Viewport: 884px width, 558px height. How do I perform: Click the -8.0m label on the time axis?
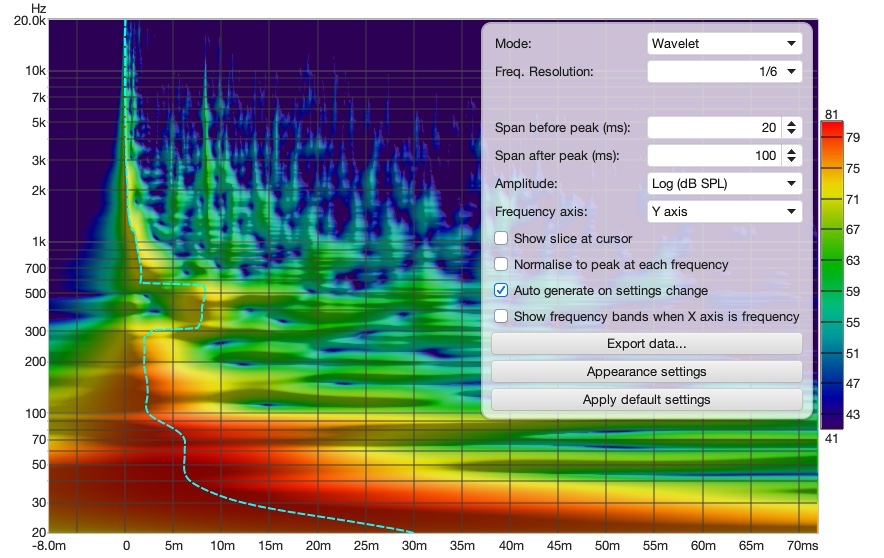pyautogui.click(x=49, y=546)
